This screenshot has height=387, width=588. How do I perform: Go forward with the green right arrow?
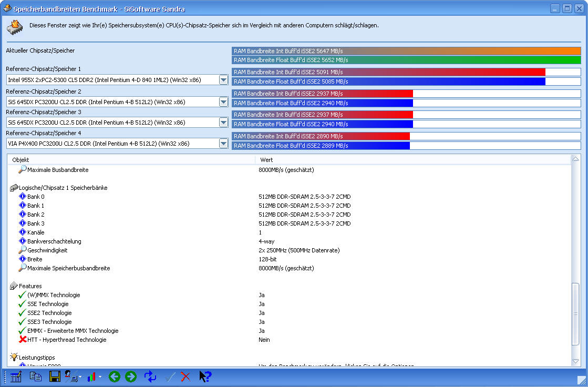(x=131, y=376)
